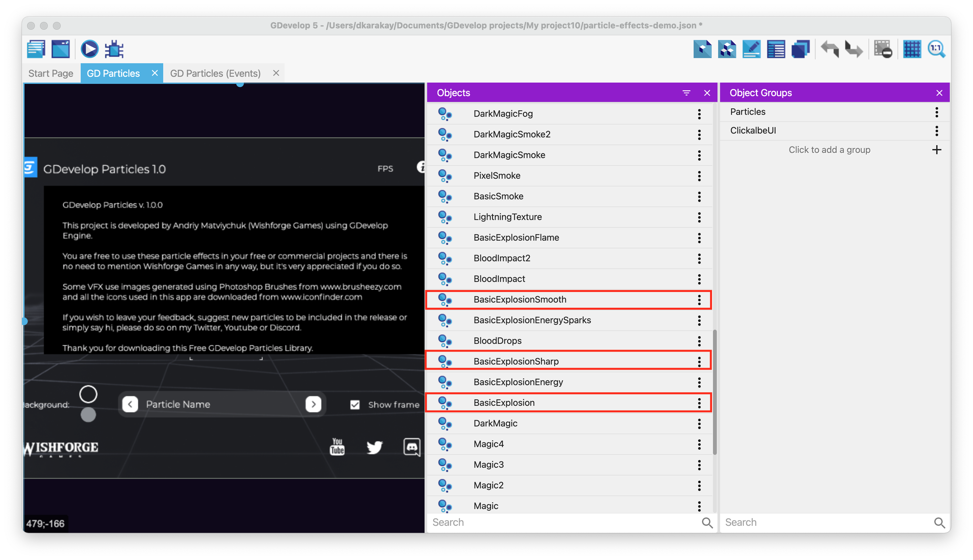
Task: Toggle the grid icon in toolbar
Action: (912, 49)
